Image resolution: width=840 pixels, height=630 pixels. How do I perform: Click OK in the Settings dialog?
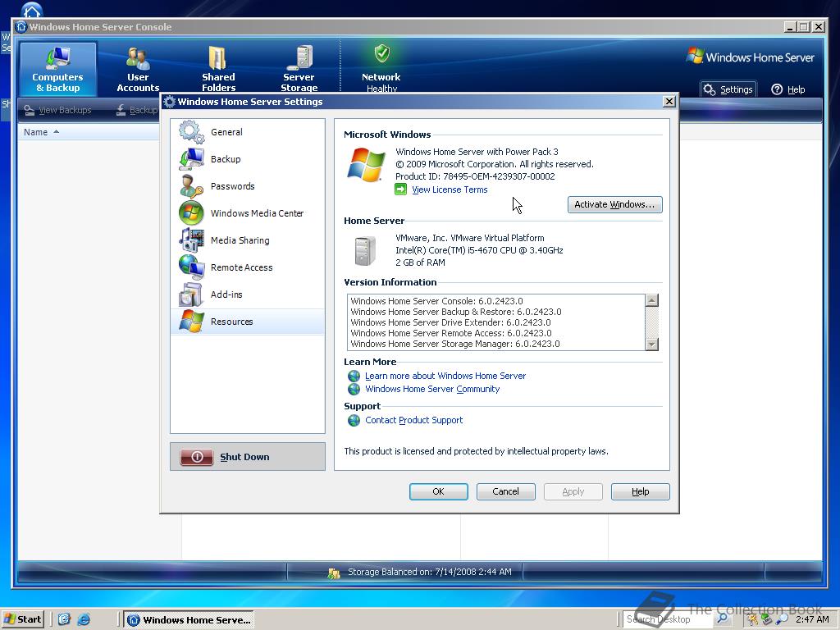(438, 492)
